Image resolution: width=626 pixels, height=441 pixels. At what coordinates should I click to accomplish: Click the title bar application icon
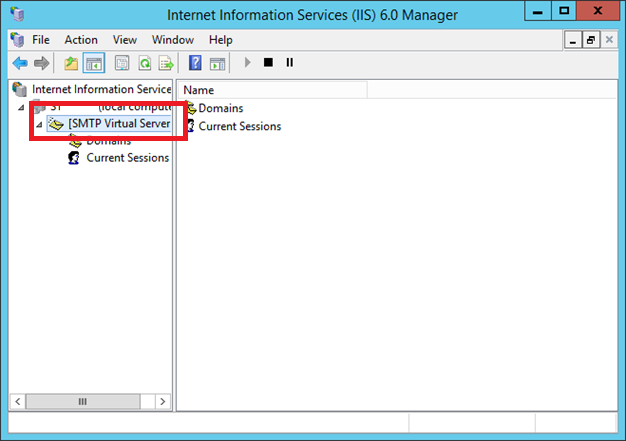point(17,14)
